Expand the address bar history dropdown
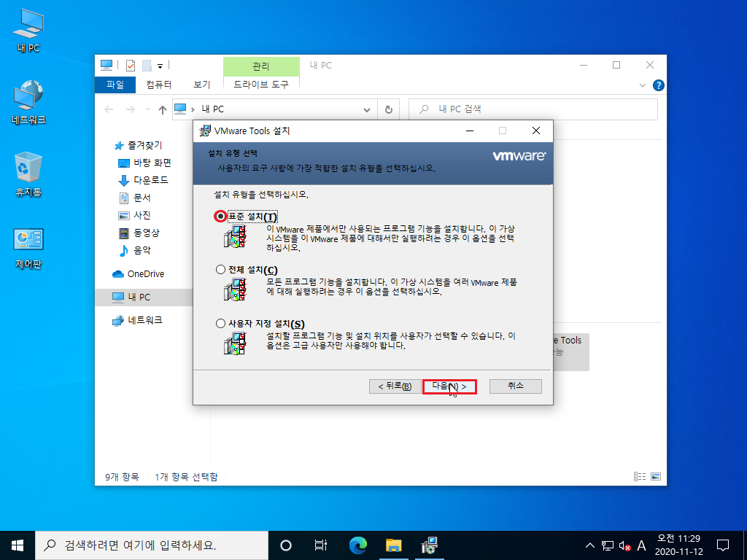747x560 pixels. coord(367,110)
